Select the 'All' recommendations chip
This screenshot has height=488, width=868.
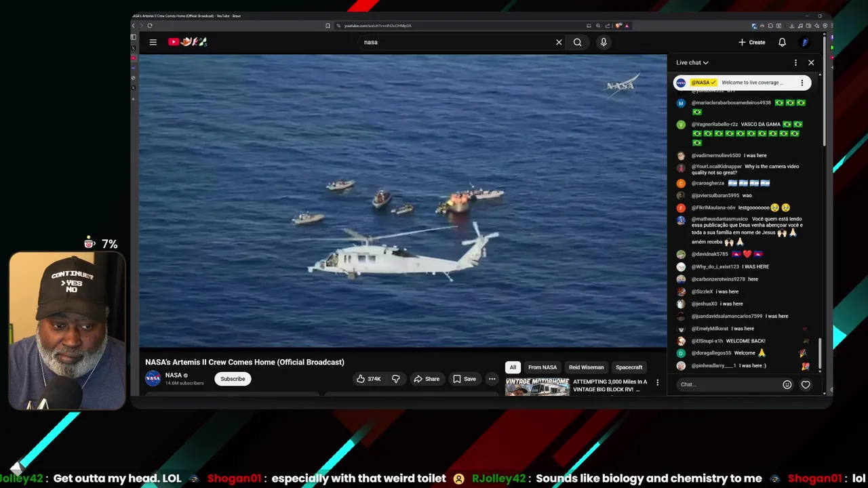[513, 367]
